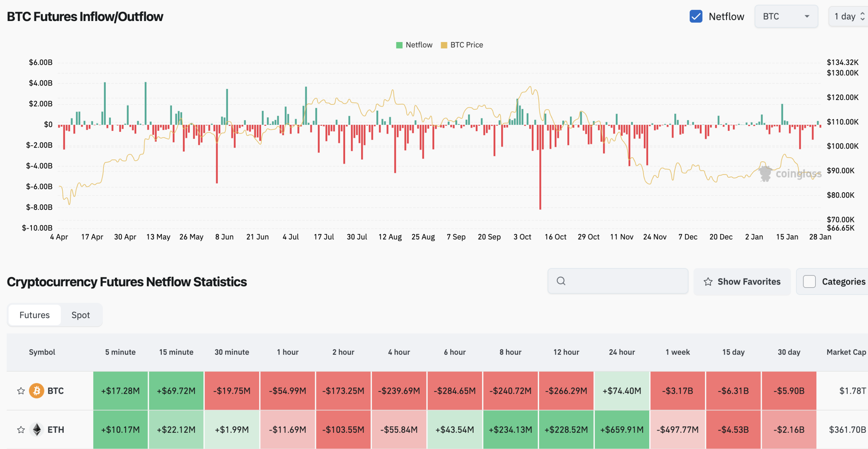Select the Futures tab

point(35,315)
